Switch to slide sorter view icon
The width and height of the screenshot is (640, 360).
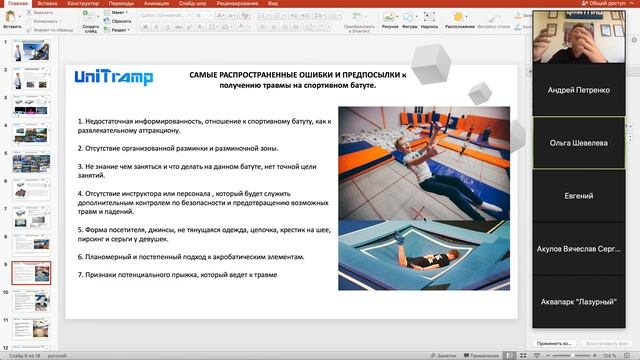pyautogui.click(x=523, y=356)
